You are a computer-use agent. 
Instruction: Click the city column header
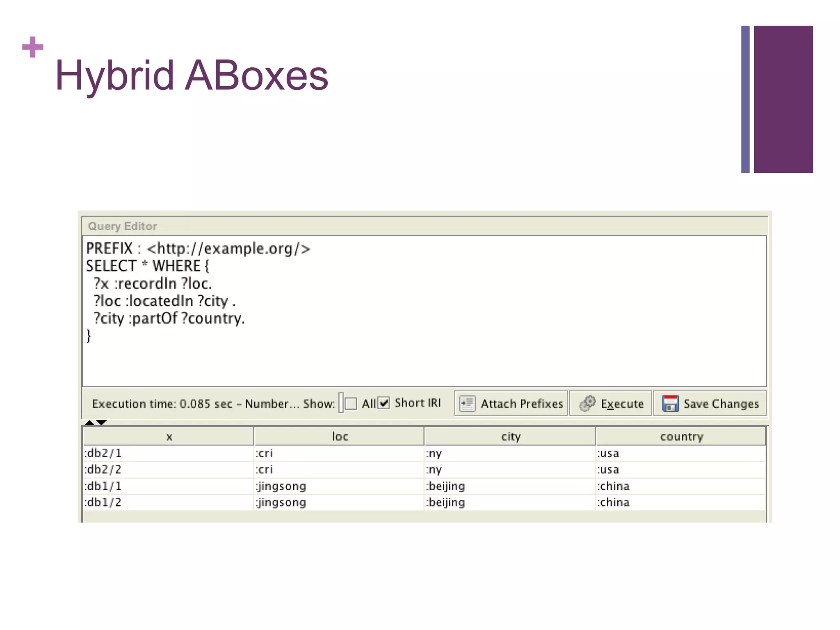(510, 436)
